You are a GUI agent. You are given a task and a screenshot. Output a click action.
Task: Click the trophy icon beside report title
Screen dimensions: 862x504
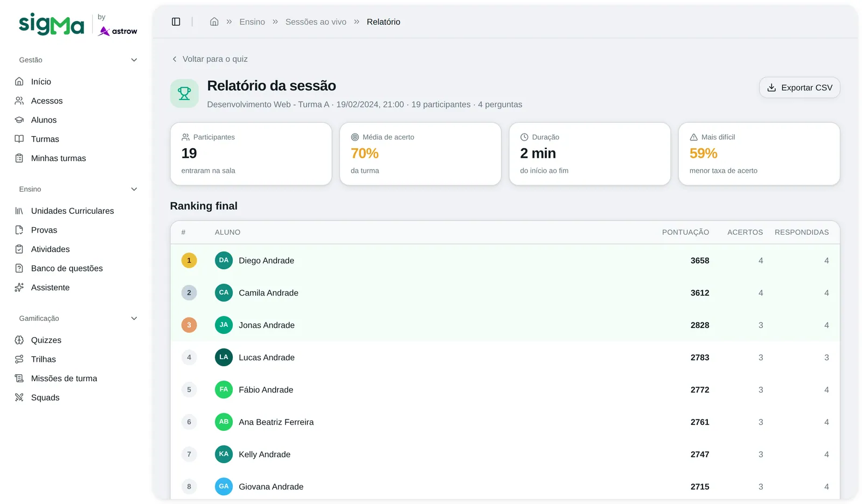click(x=184, y=93)
